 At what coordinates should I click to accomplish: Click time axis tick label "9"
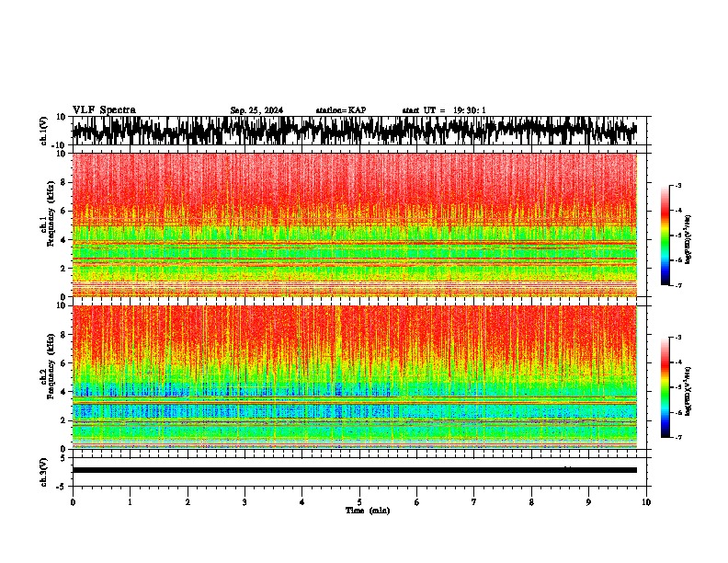pos(588,502)
